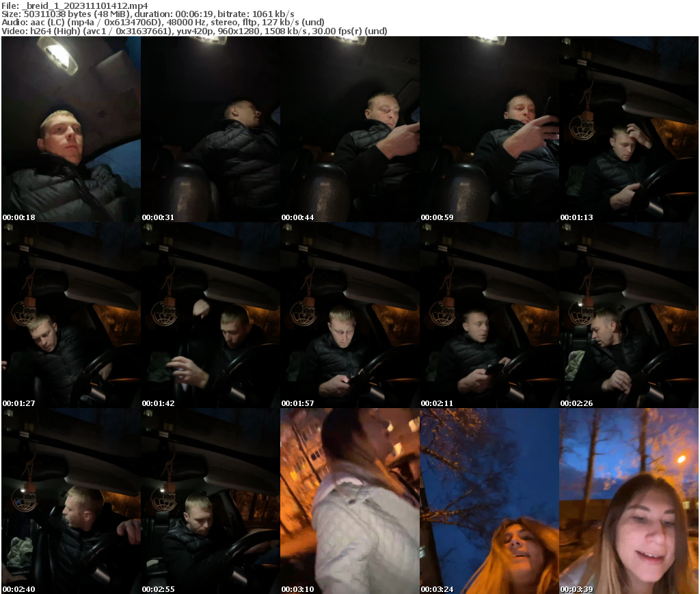This screenshot has width=700, height=594.
Task: Open the thumbnail at timestamp 00:00:18
Action: pos(70,130)
